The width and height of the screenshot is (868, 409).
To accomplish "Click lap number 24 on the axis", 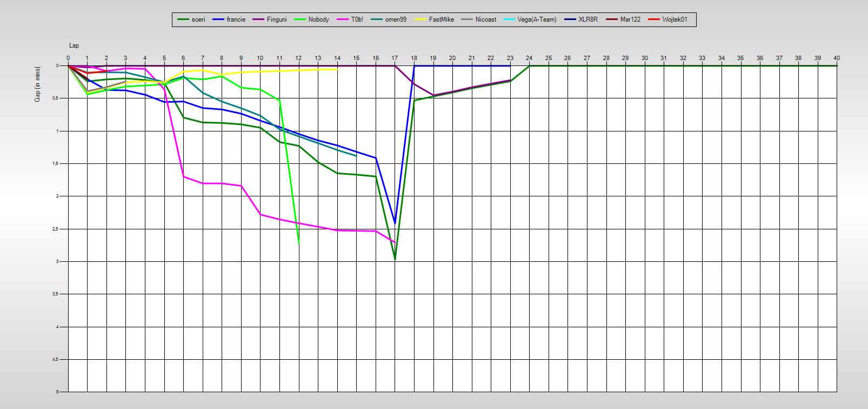I will pos(529,58).
